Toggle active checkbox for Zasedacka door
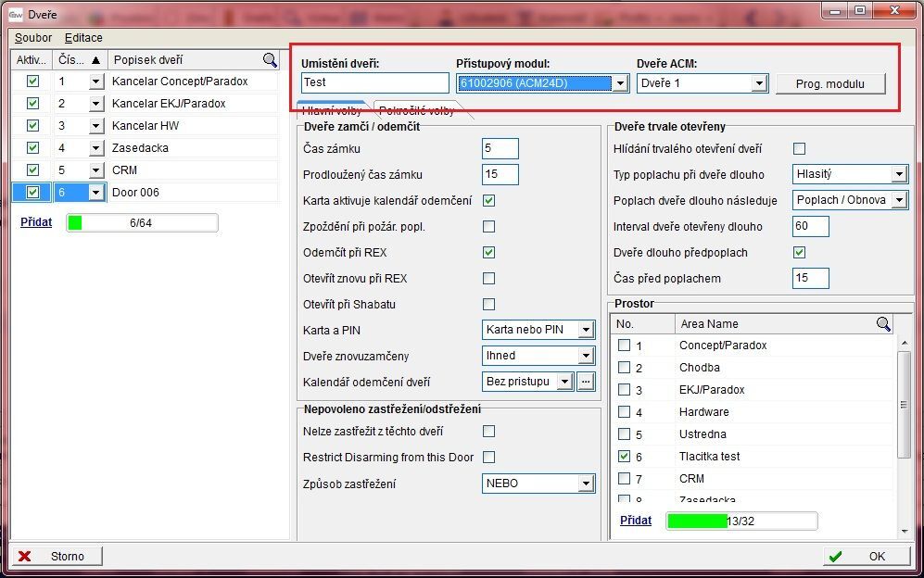The height and width of the screenshot is (578, 924). tap(32, 148)
